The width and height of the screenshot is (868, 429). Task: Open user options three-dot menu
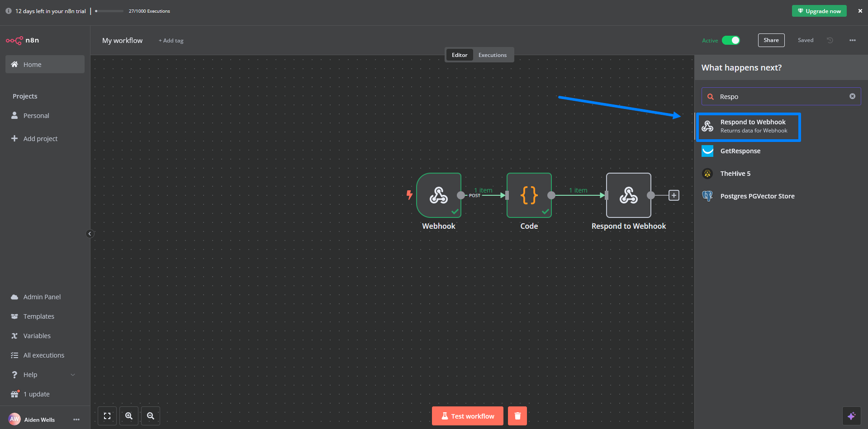pyautogui.click(x=76, y=420)
